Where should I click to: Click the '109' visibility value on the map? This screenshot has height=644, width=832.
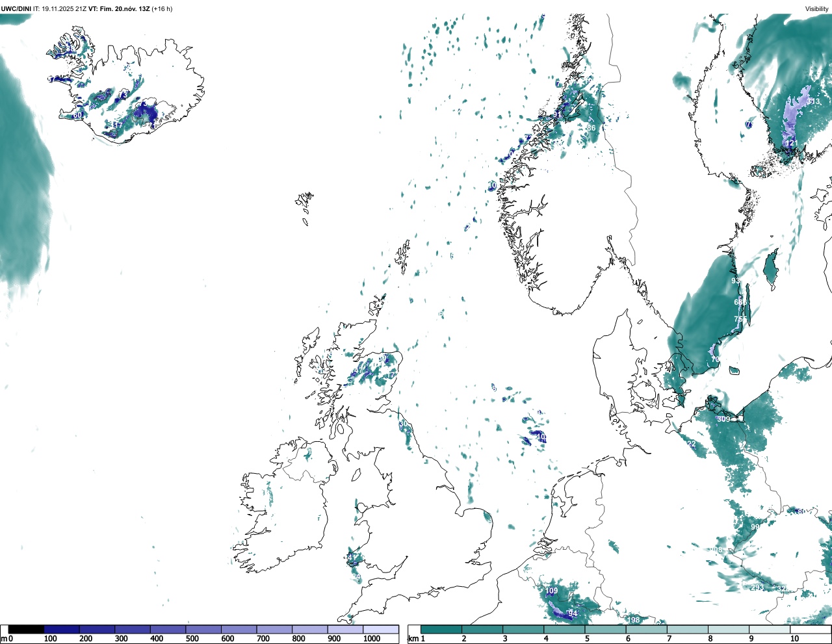[x=551, y=591]
